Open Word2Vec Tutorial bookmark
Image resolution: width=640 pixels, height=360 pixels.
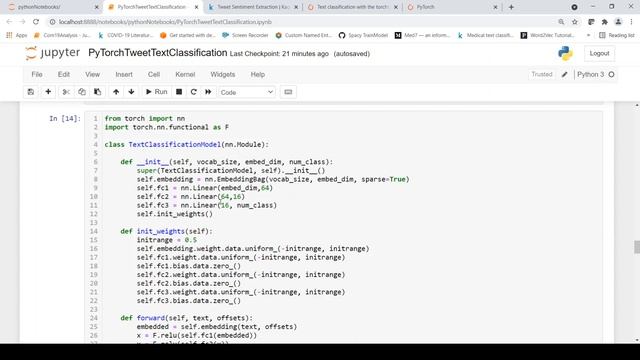[x=548, y=36]
